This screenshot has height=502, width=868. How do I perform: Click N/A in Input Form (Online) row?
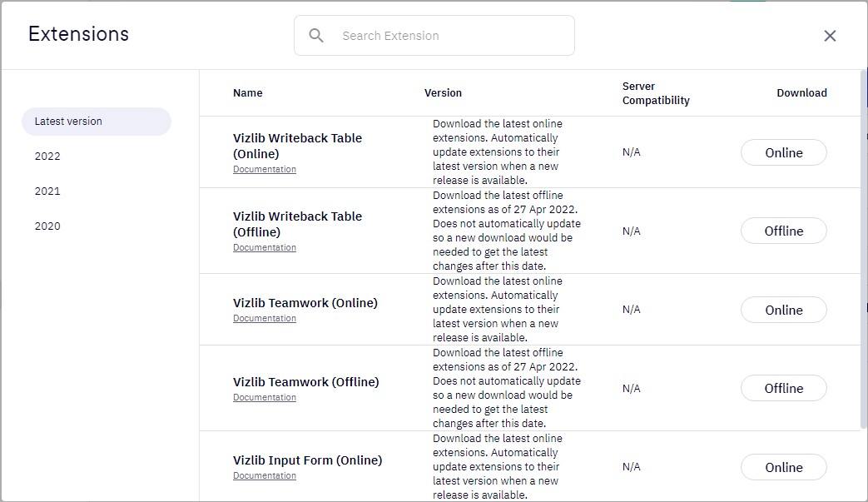(x=631, y=466)
